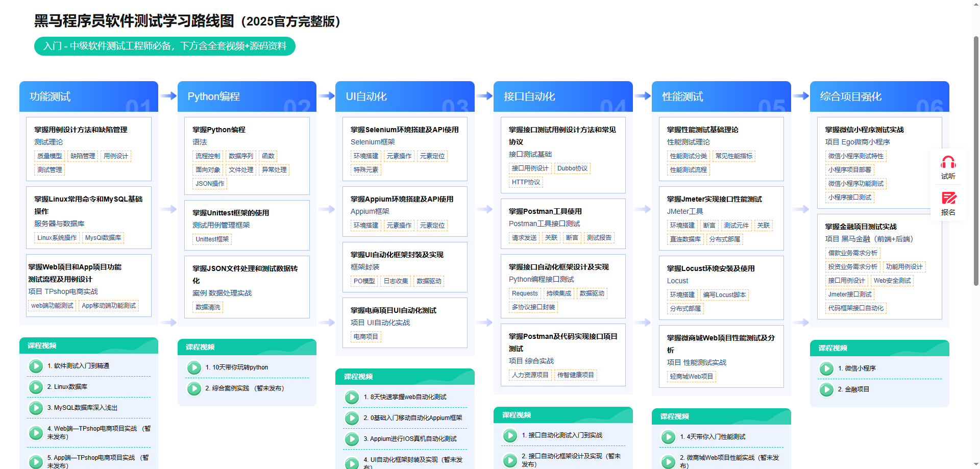Click the 报名 sign-up icon
This screenshot has height=469, width=980.
(948, 199)
